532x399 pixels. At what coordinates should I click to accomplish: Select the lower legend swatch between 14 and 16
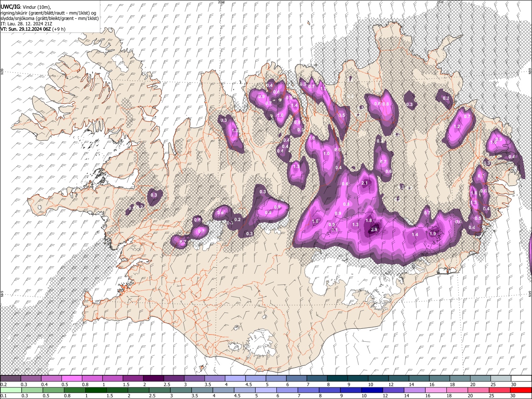414,390
